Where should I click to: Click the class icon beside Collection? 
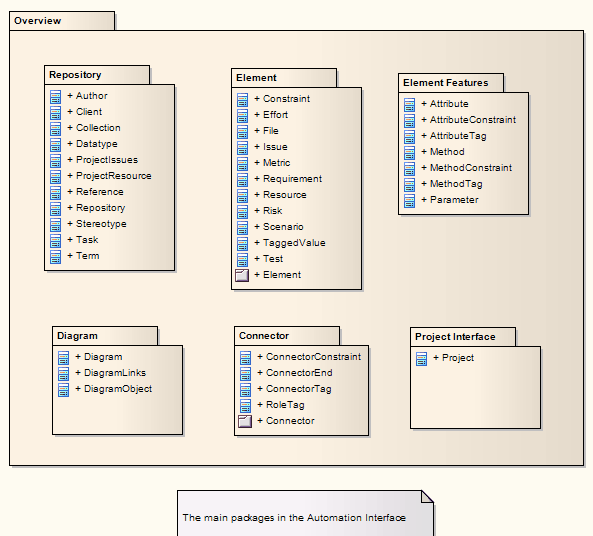tap(56, 129)
